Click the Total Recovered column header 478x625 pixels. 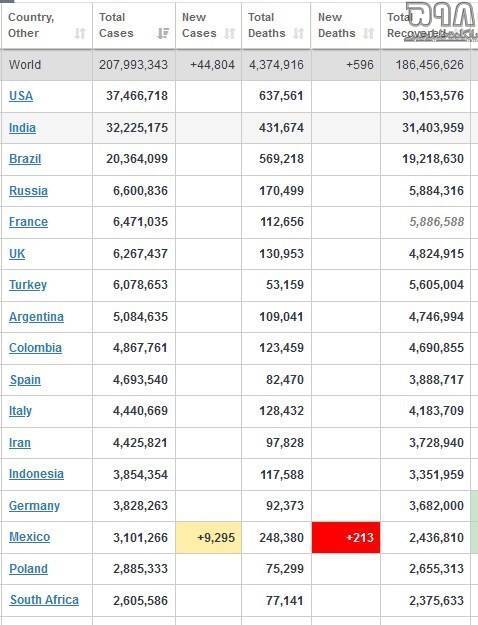coord(425,25)
